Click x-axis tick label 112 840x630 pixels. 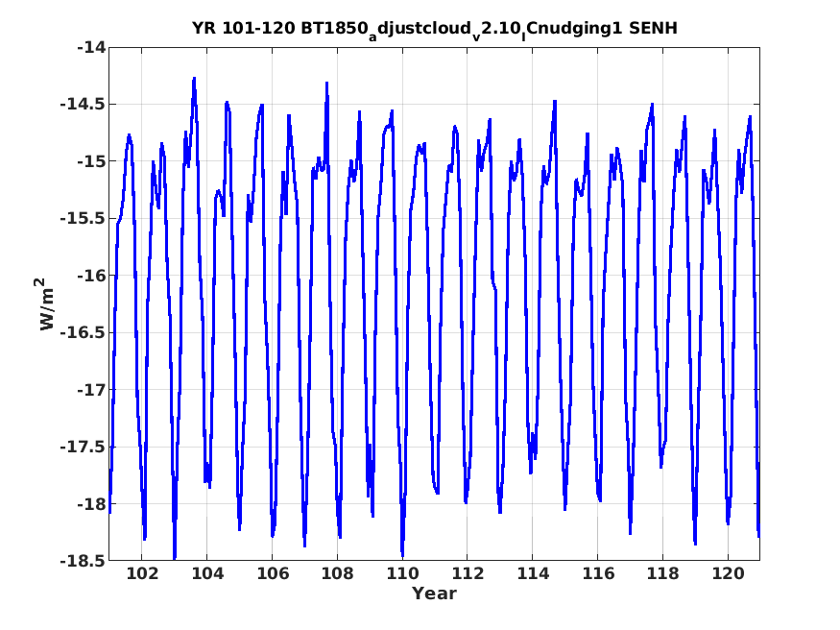[x=468, y=573]
